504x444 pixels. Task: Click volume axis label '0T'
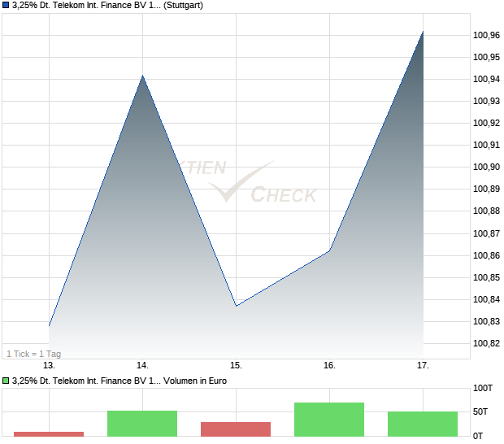pyautogui.click(x=478, y=437)
